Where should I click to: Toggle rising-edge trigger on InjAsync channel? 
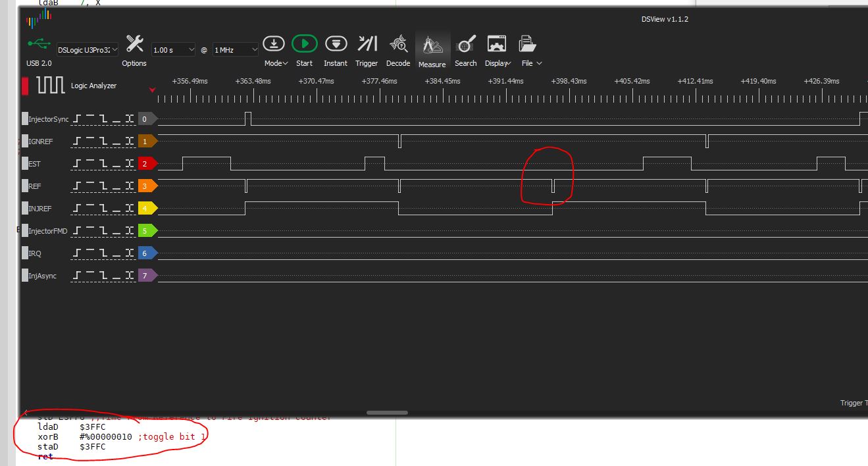[x=78, y=276]
